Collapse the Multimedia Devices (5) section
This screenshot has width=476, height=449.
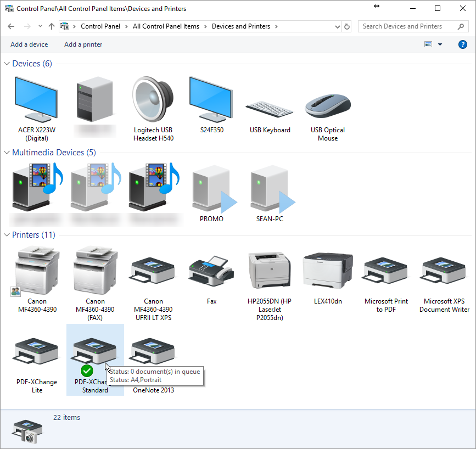pyautogui.click(x=6, y=153)
